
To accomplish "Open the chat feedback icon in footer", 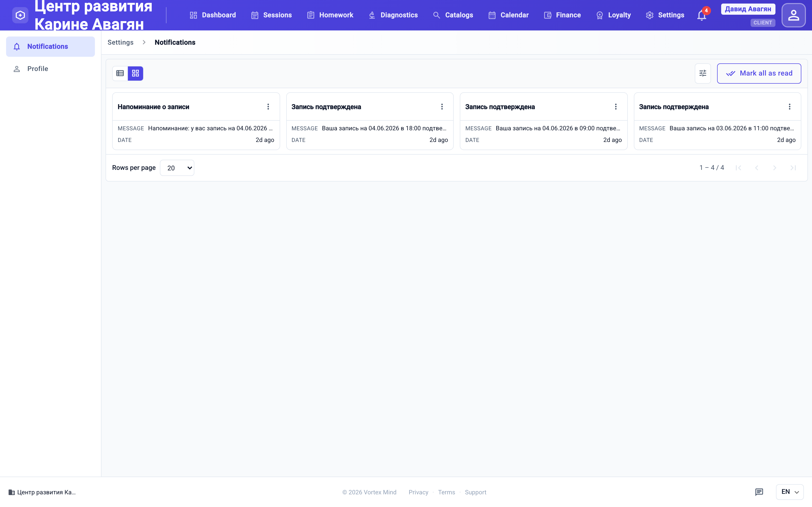I will (x=759, y=492).
